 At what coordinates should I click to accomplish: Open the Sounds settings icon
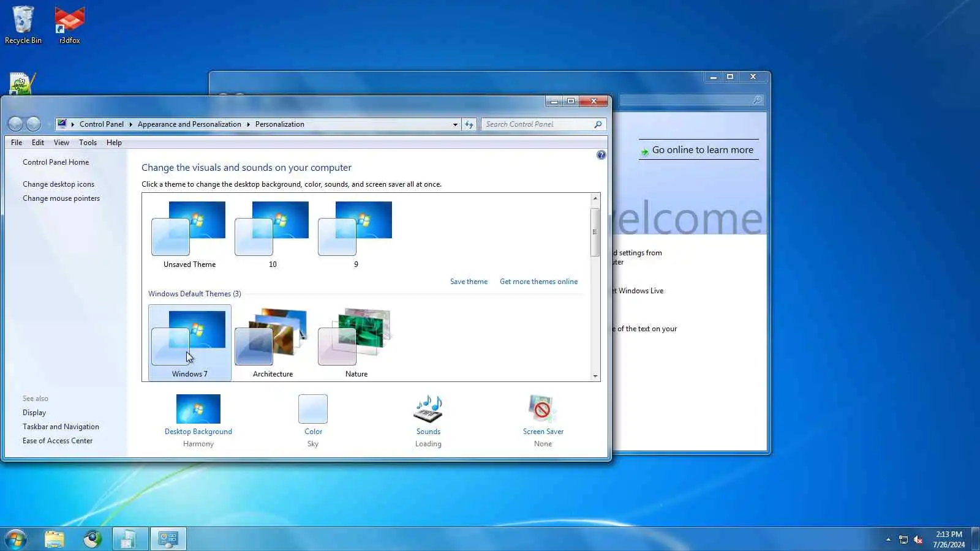[x=428, y=409]
